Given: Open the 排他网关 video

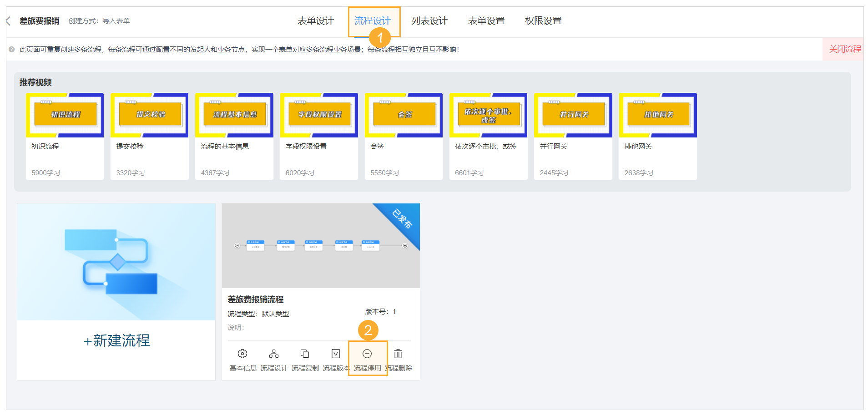Looking at the screenshot, I should pos(657,115).
